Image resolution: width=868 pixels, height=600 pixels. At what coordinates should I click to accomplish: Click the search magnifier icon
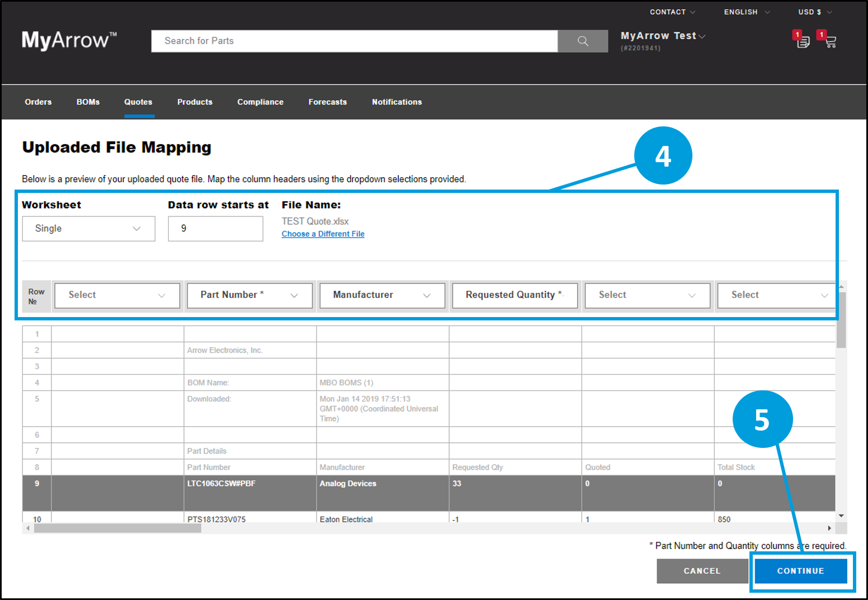click(582, 41)
